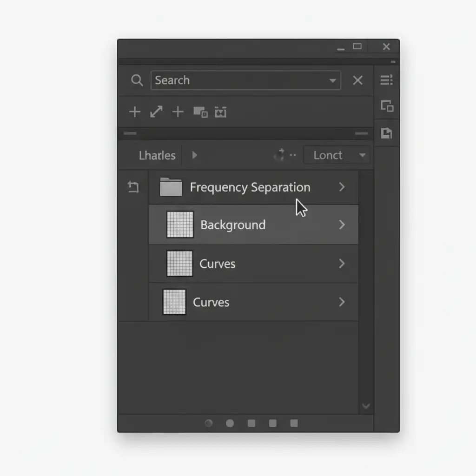This screenshot has height=476, width=476.
Task: Select the Lharles tab
Action: [157, 155]
